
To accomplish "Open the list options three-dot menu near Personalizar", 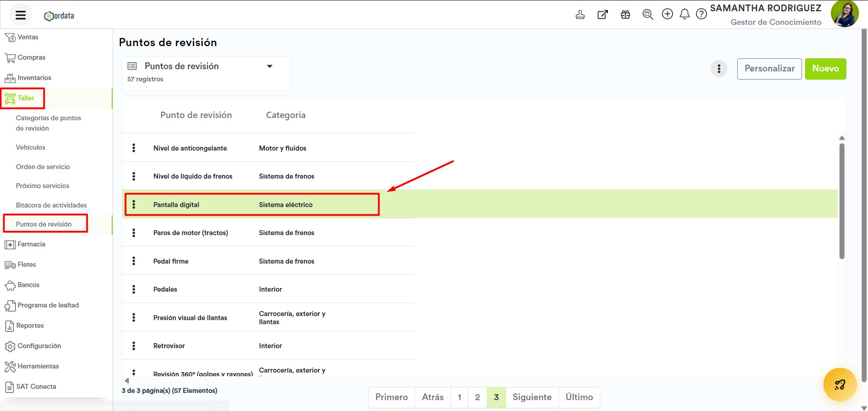I will click(x=719, y=69).
